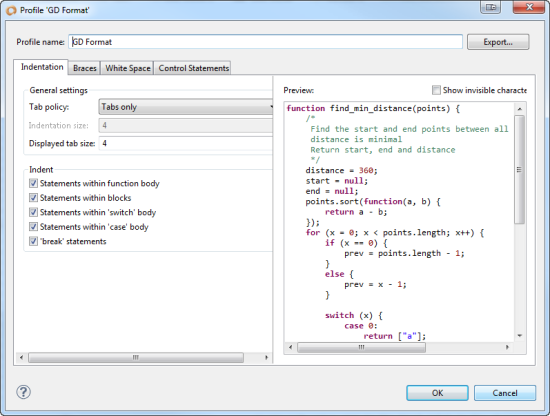Click preview horizontal scroll right arrow
Screen dimensions: 550x416
[x=507, y=347]
